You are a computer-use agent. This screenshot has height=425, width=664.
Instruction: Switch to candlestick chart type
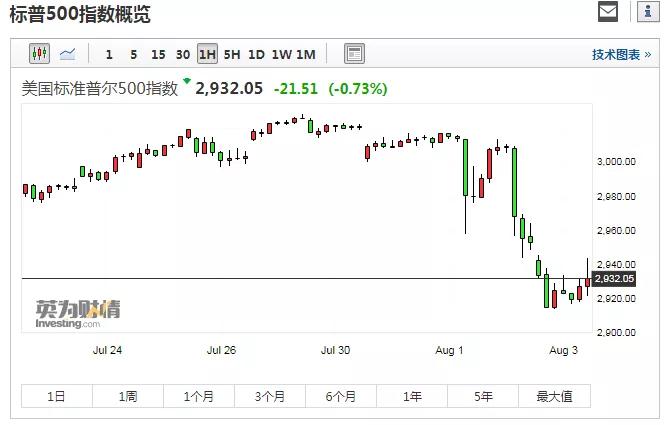click(x=39, y=54)
